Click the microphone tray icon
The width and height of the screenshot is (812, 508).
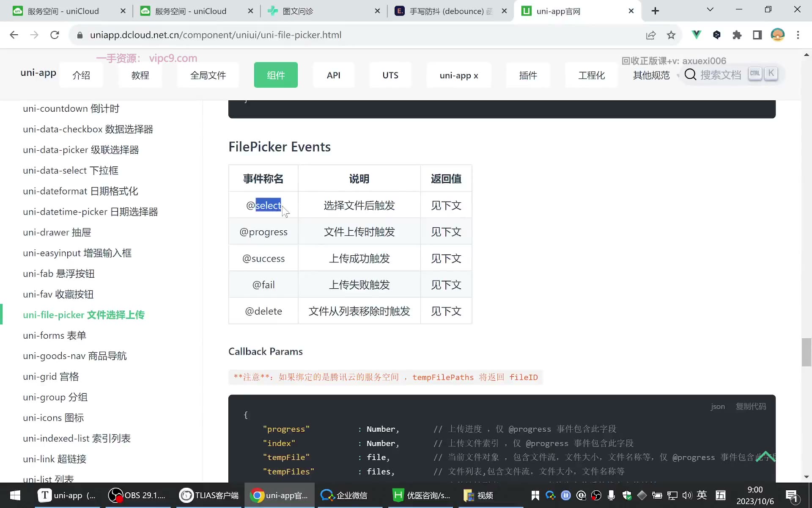[611, 495]
